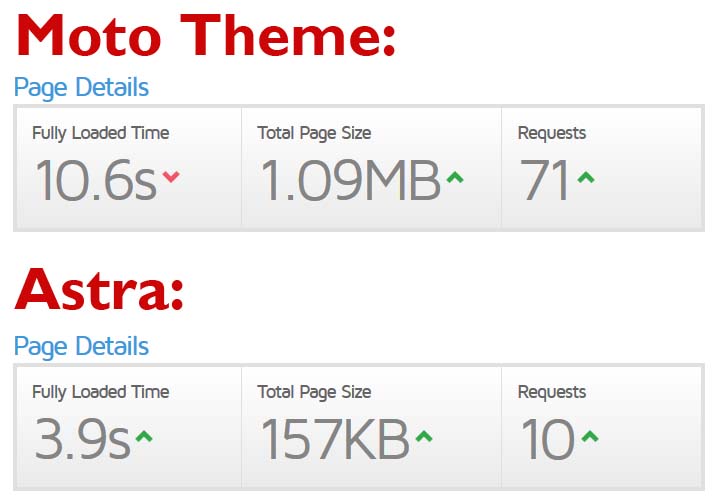Click Astra's Requests label
Screen dimensions: 714x500
(x=552, y=393)
